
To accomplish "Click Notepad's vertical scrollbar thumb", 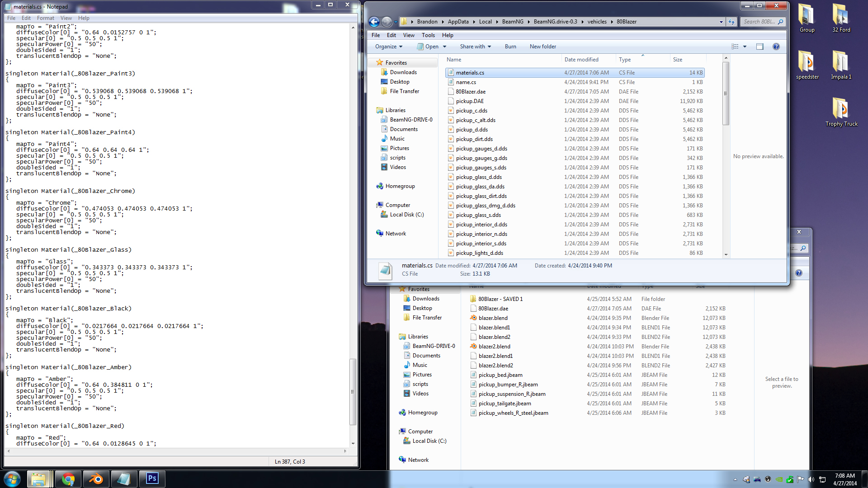I will tap(353, 391).
